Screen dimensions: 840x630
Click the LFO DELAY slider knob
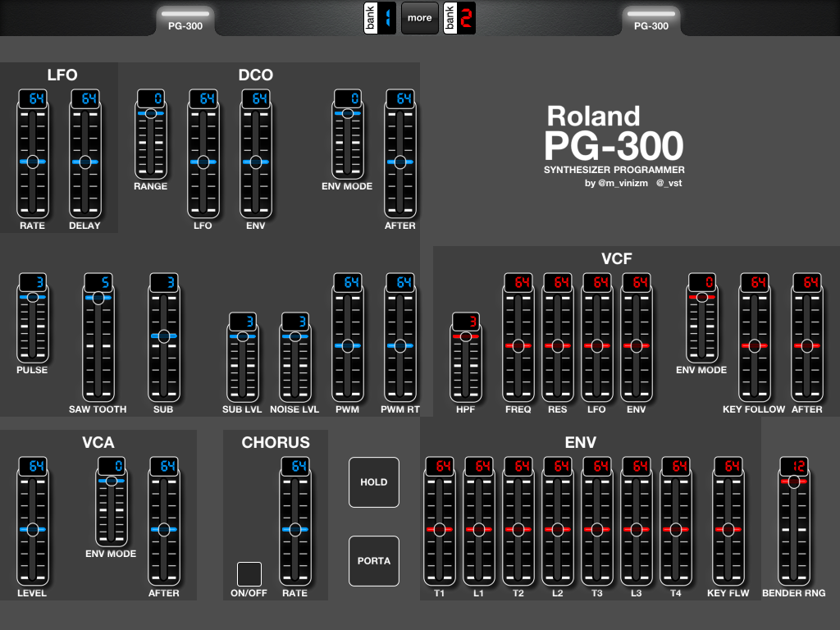click(x=85, y=162)
